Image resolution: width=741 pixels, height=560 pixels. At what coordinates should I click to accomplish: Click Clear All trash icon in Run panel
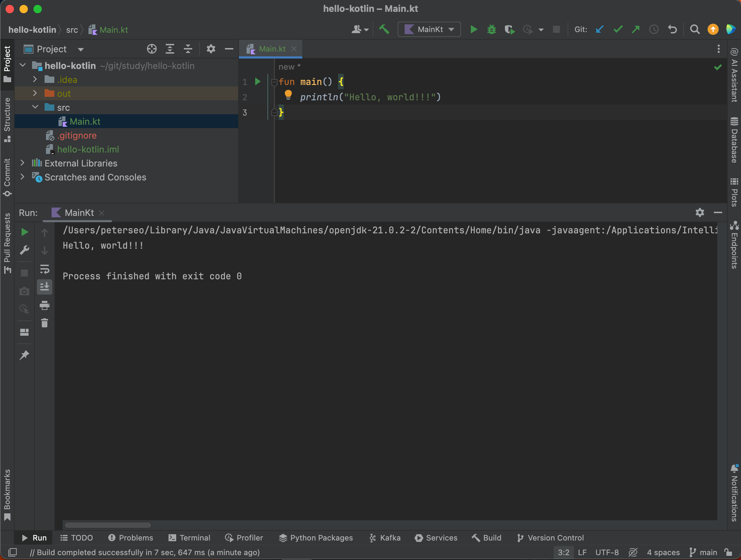[45, 323]
